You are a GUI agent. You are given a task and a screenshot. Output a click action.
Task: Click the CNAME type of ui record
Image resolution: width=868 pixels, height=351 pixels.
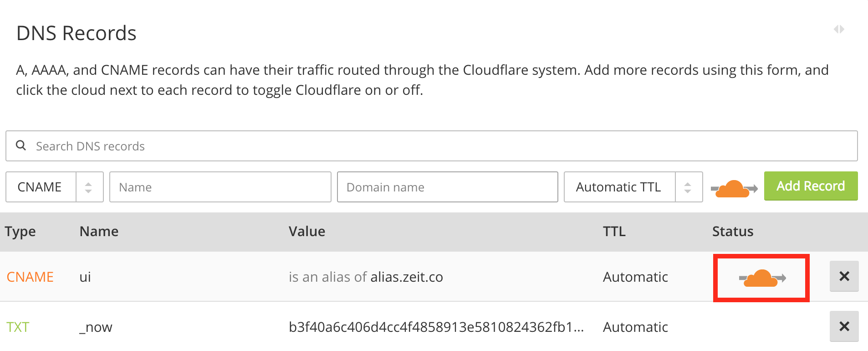point(30,277)
